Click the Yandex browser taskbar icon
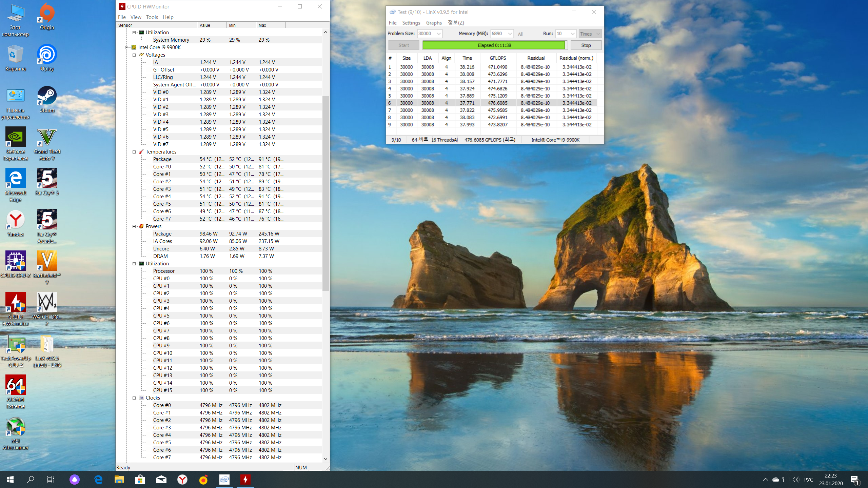The image size is (868, 488). (x=182, y=479)
